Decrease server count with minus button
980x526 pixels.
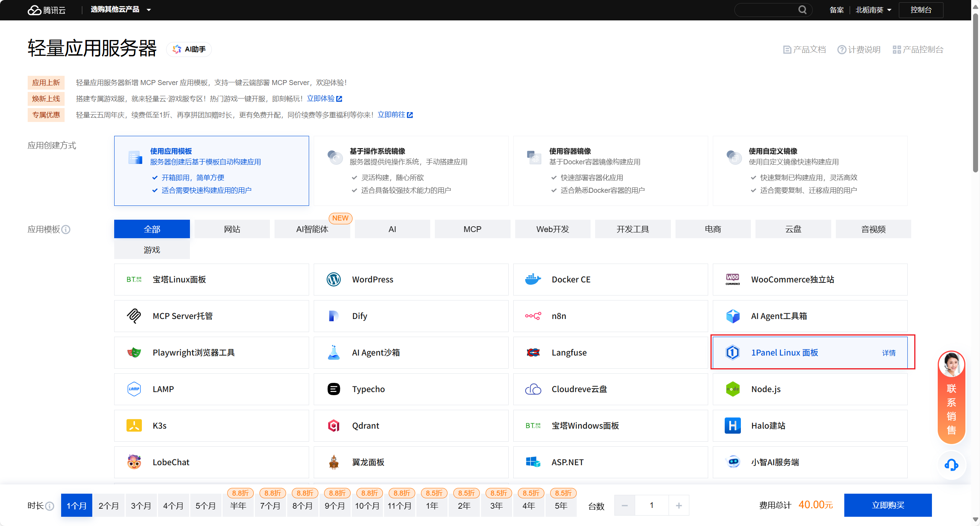tap(624, 505)
